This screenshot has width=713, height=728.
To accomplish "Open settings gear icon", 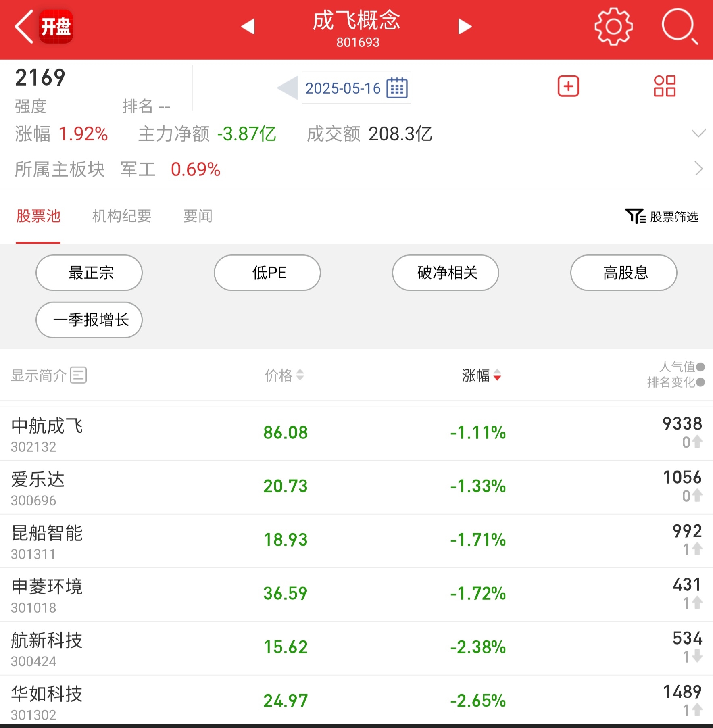I will [613, 27].
